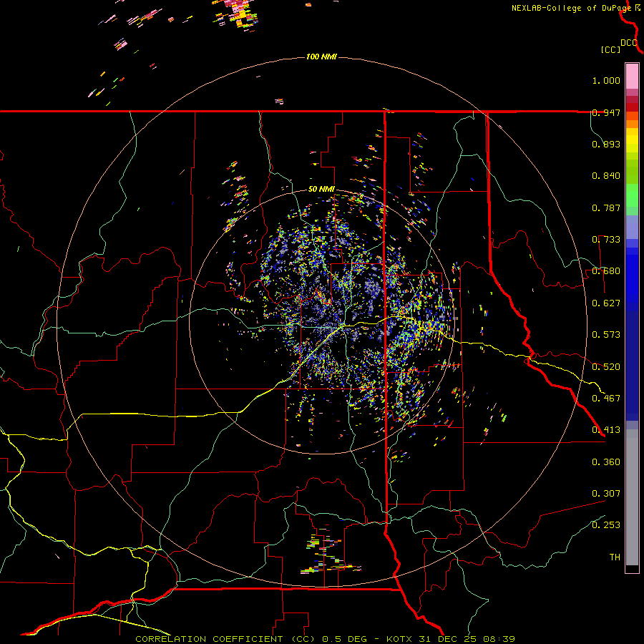Click the 0.253 scale value

tap(606, 525)
